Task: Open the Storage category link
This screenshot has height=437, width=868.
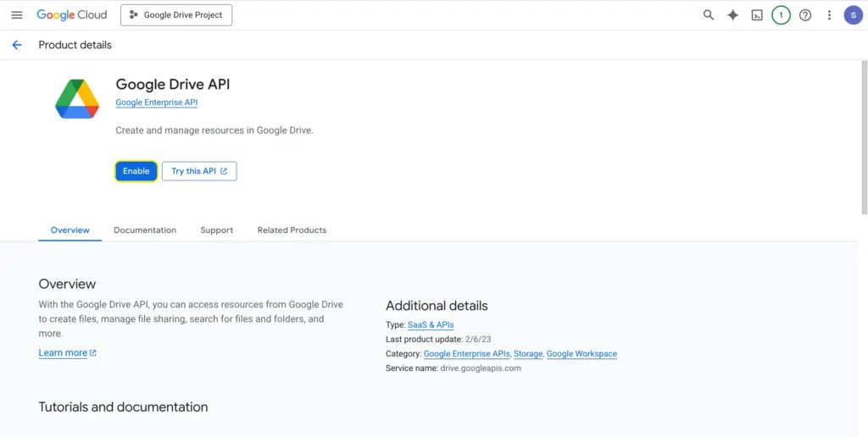Action: [528, 353]
